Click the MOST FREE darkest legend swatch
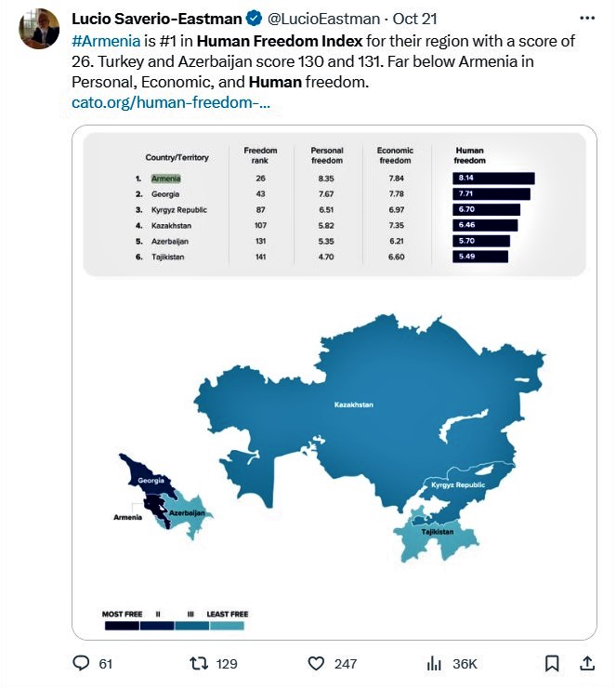The width and height of the screenshot is (616, 689). tap(122, 627)
